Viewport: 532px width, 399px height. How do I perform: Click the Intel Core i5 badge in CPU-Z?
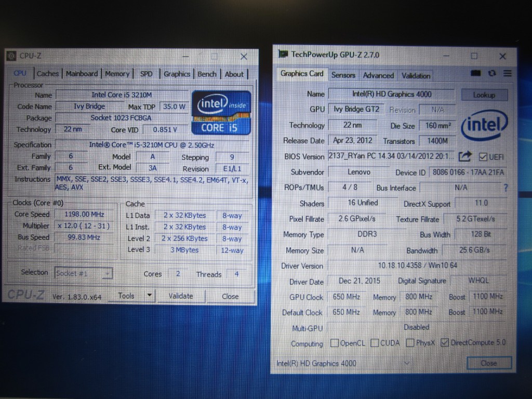[220, 112]
